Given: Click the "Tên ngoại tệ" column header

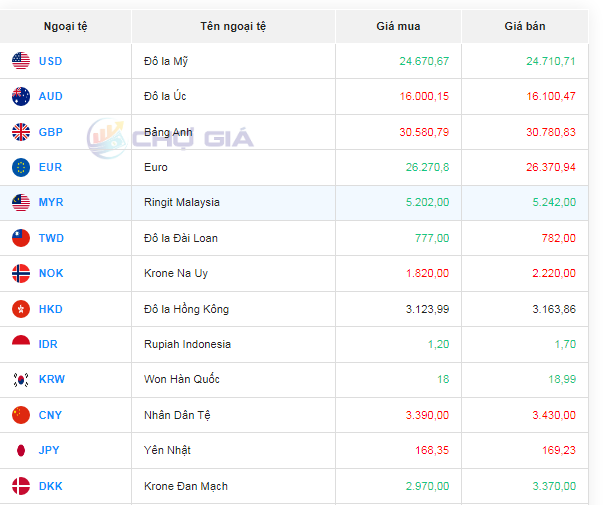Looking at the screenshot, I should pyautogui.click(x=233, y=26).
